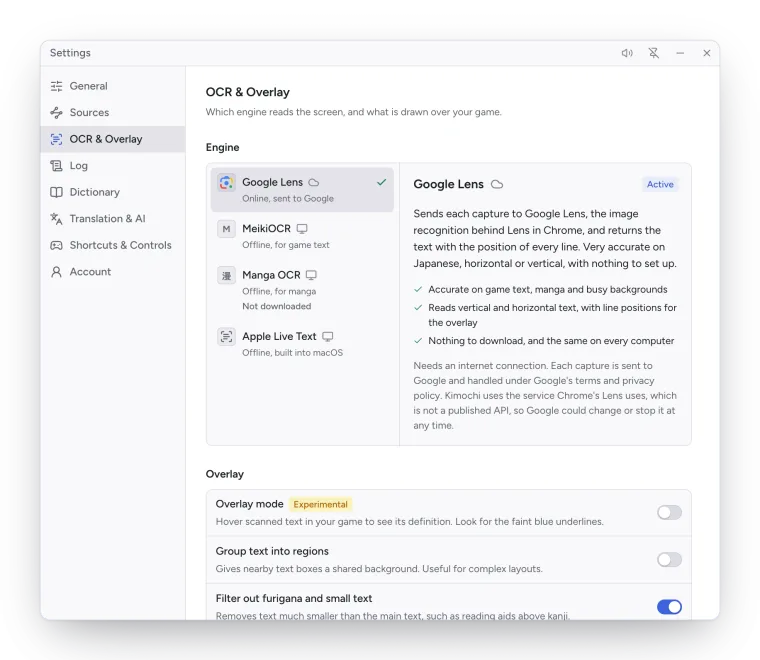Click the MeikiOCR 'M' engine icon

(x=226, y=229)
